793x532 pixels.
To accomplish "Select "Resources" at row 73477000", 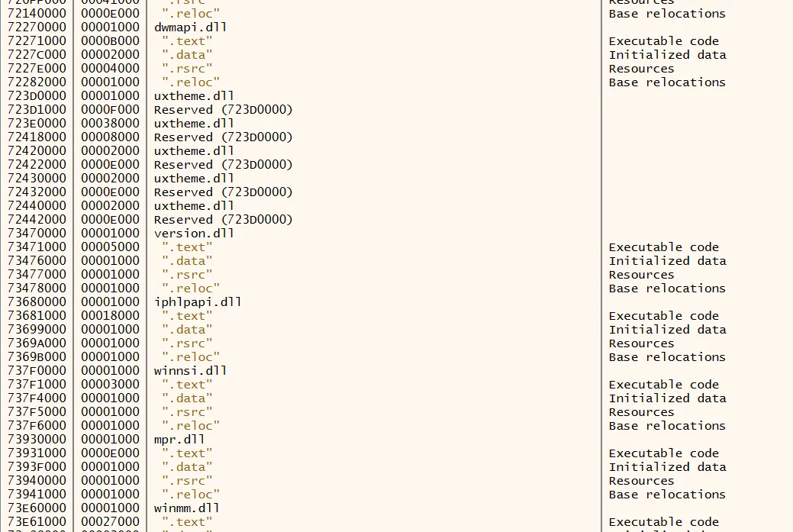I will pos(641,275).
